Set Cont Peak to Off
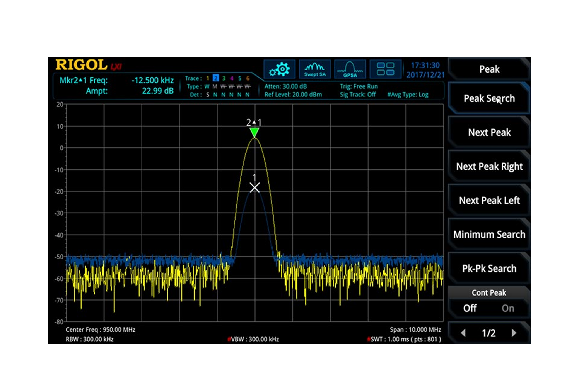The width and height of the screenshot is (567, 392). pyautogui.click(x=470, y=308)
